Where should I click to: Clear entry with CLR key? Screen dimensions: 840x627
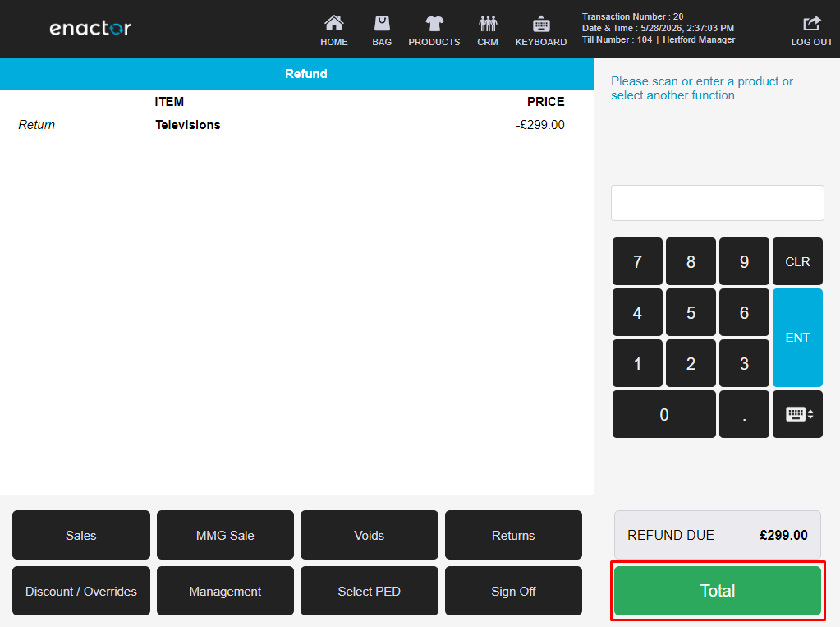coord(797,261)
